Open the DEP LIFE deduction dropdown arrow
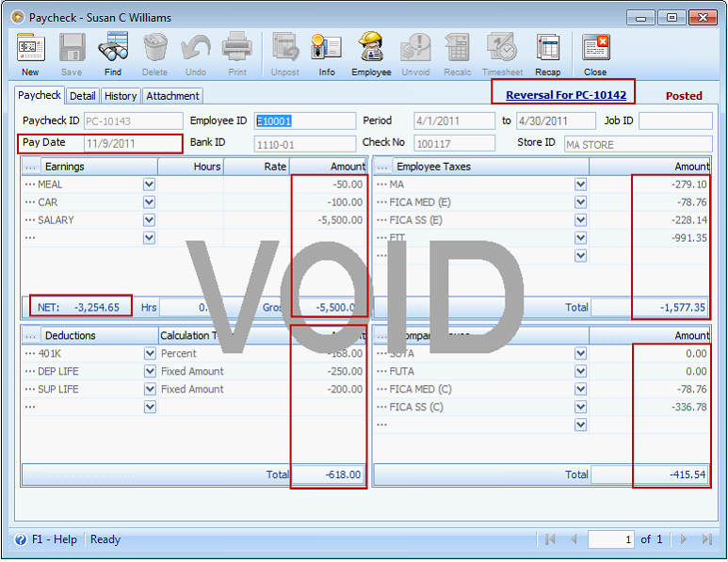The image size is (728, 562). pos(150,371)
